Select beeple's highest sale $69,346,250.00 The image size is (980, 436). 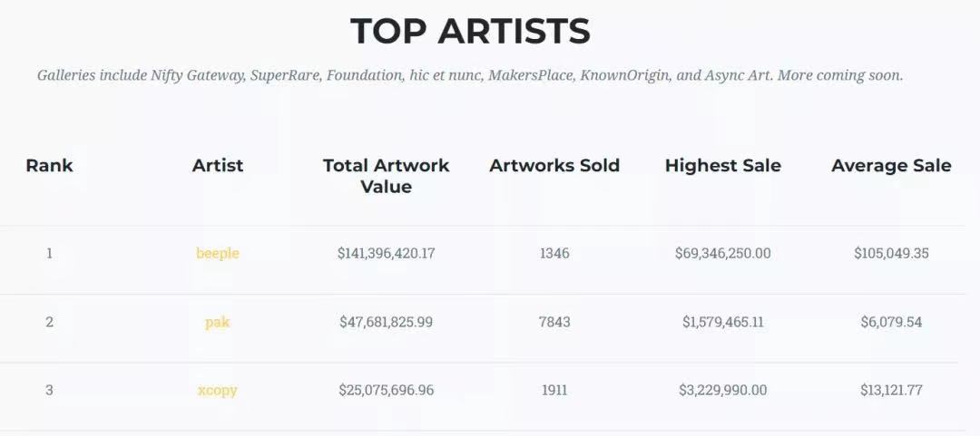723,254
